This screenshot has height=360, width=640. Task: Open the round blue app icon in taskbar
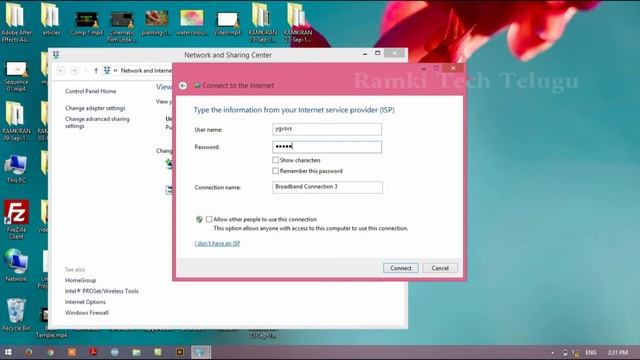[x=115, y=352]
